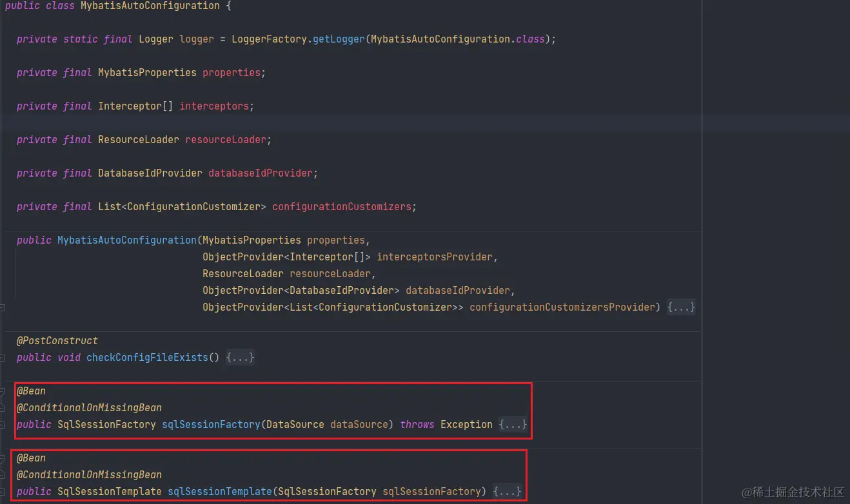The width and height of the screenshot is (850, 504).
Task: Click the checkConfigFileExists method name
Action: click(x=148, y=358)
